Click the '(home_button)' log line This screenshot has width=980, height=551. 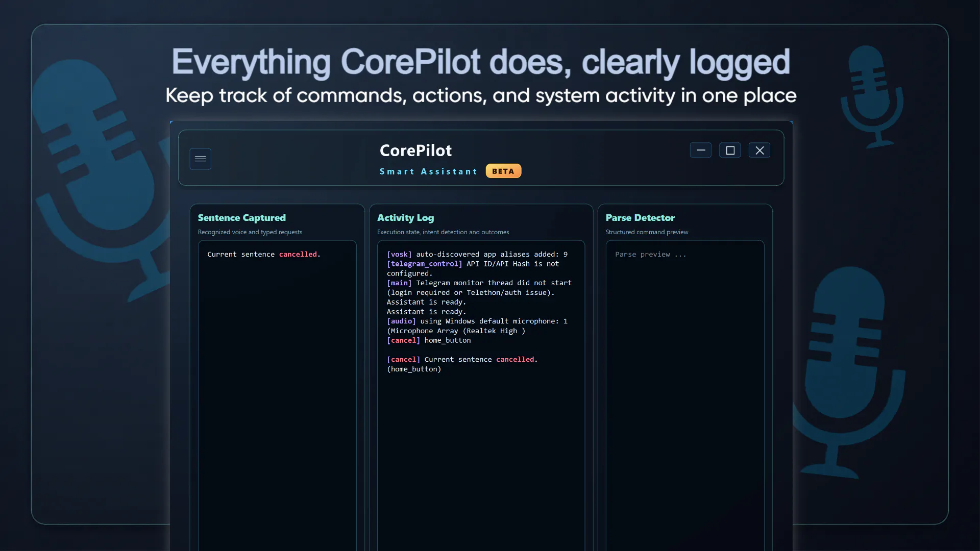point(414,369)
